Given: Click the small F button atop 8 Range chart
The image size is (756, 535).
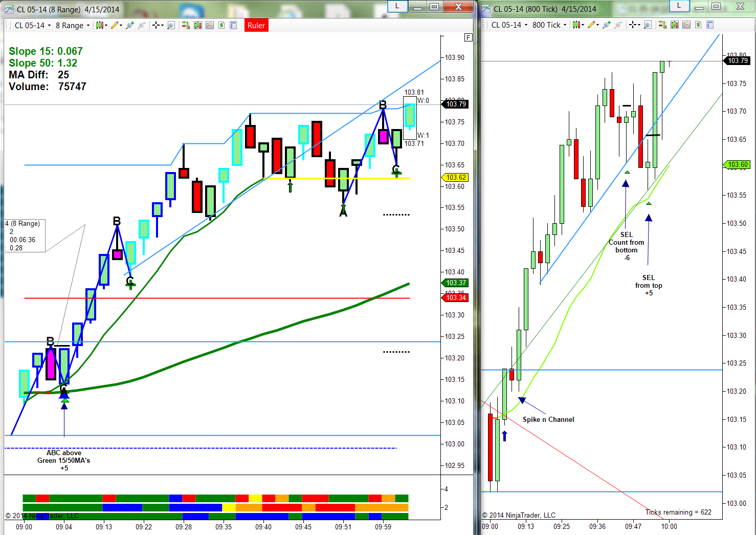Looking at the screenshot, I should point(468,37).
